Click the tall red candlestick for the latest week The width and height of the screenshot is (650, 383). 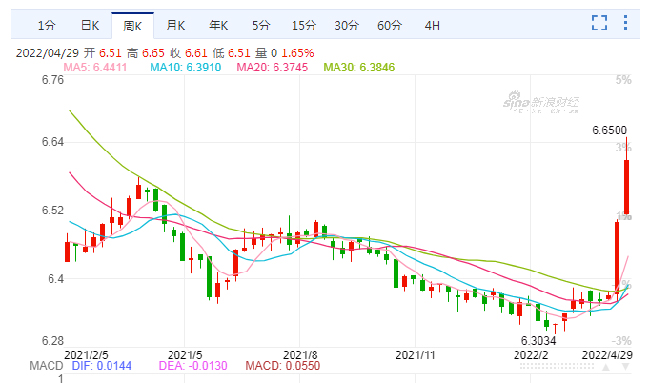point(626,187)
